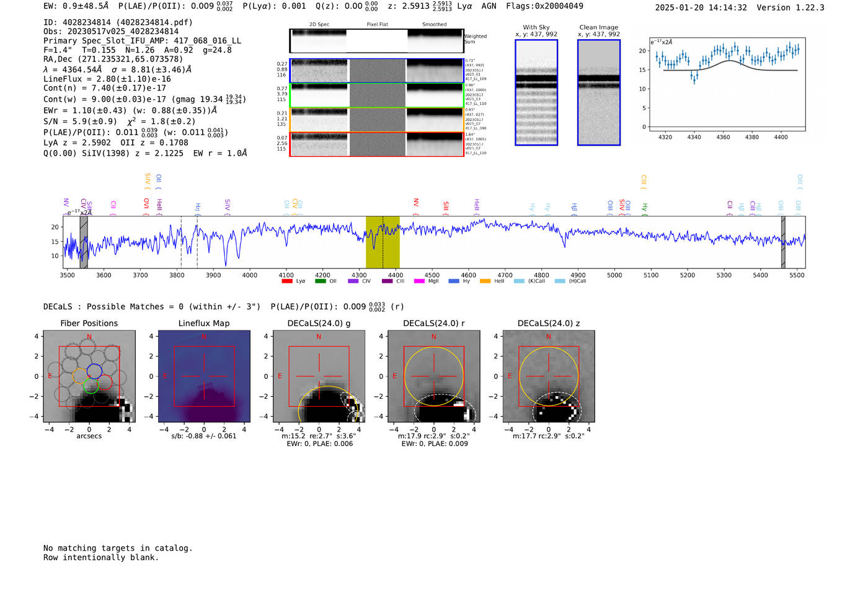Open the DECaLS(24.0) z cutout

point(548,376)
